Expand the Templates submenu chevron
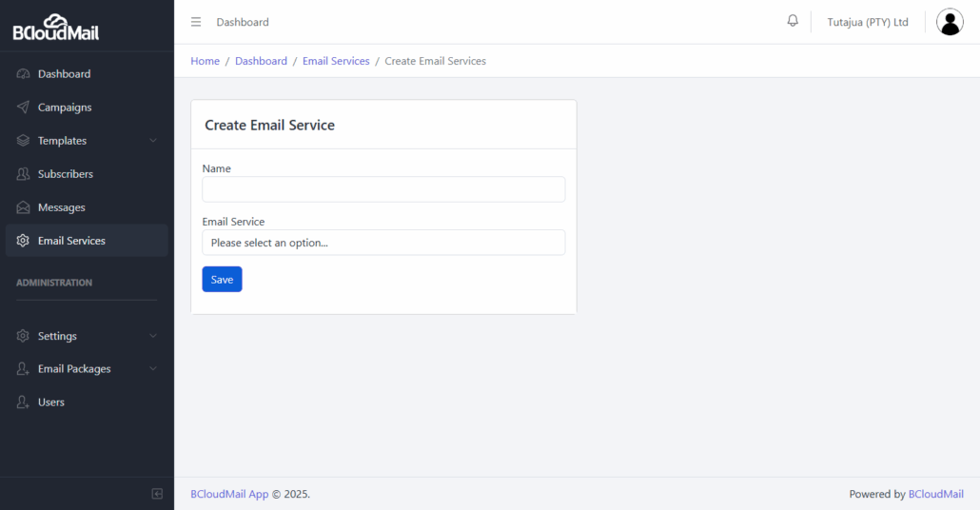 (x=153, y=141)
